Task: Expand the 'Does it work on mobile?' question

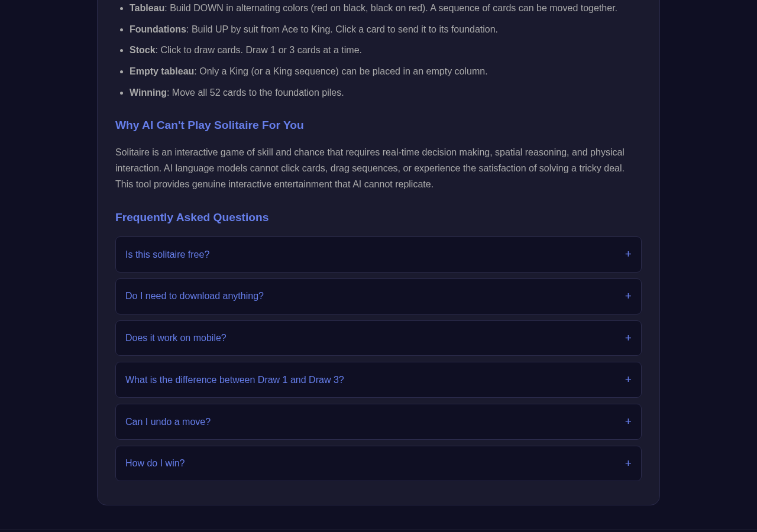Action: (378, 338)
